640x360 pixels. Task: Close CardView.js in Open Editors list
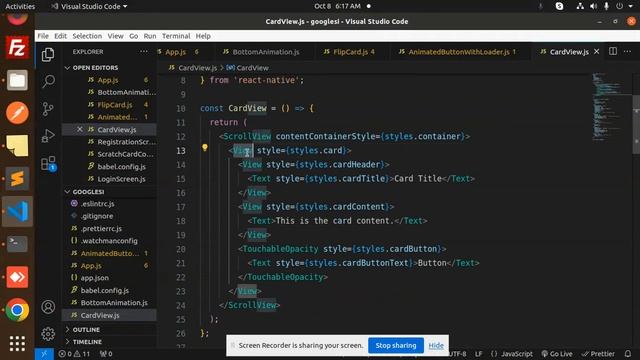click(x=80, y=129)
